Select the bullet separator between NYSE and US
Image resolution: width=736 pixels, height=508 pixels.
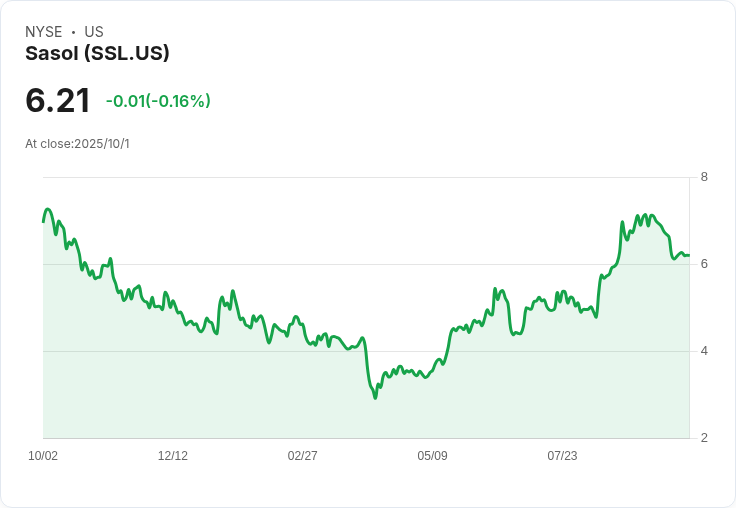click(x=73, y=32)
